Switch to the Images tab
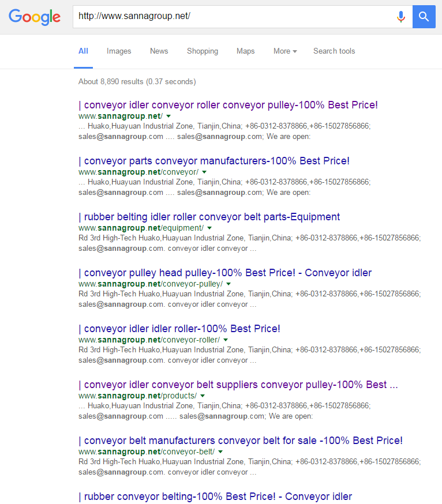 pos(119,51)
